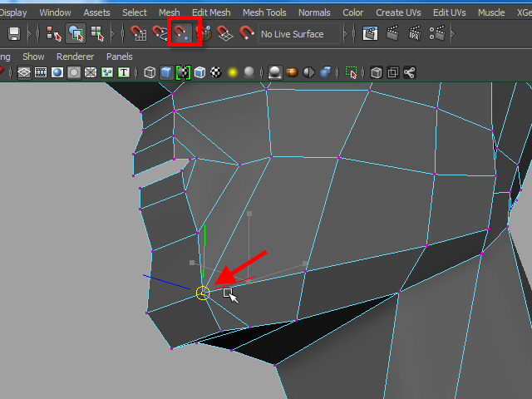Click the green Y-axis manipulator handle
Image resolution: width=532 pixels, height=399 pixels.
(204, 251)
